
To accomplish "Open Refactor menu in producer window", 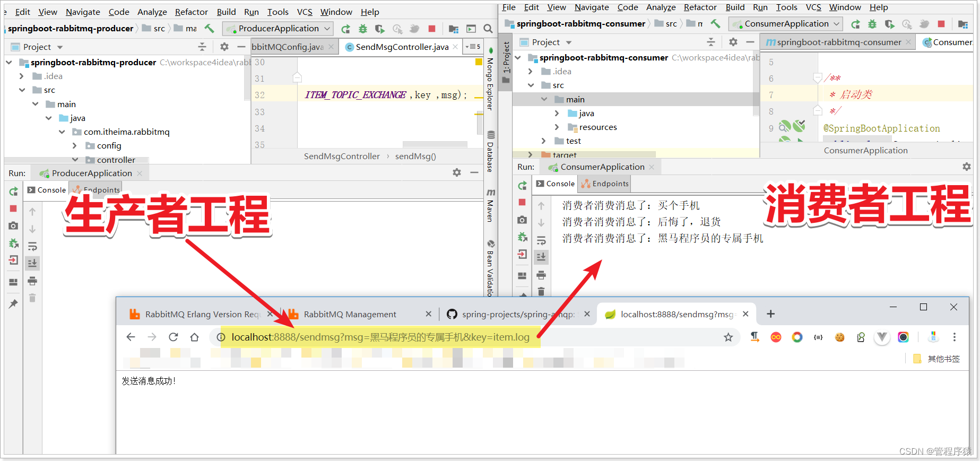I will [191, 12].
